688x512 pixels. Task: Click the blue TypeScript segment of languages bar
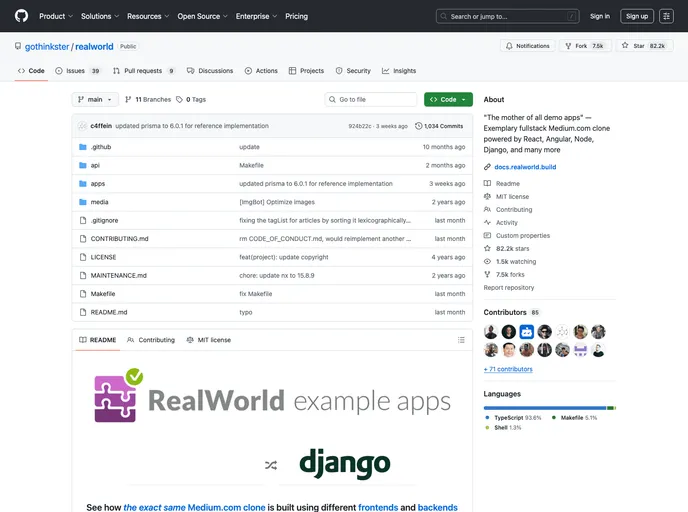[545, 408]
